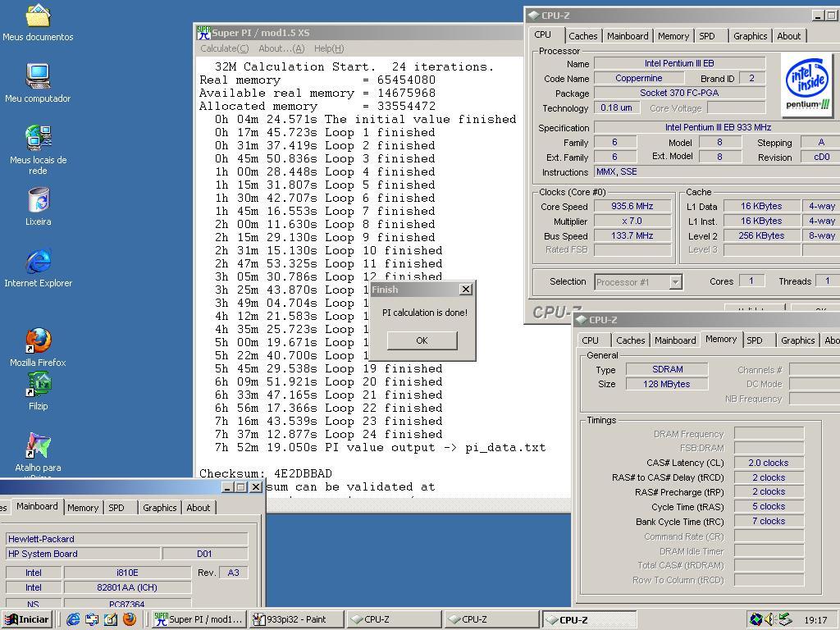Viewport: 840px width, 630px height.
Task: Click the Hewlett-Packard manufacturer field
Action: (126, 539)
